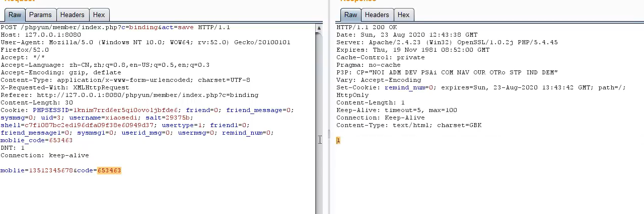
Task: Click the response Date header line
Action: [x=407, y=35]
